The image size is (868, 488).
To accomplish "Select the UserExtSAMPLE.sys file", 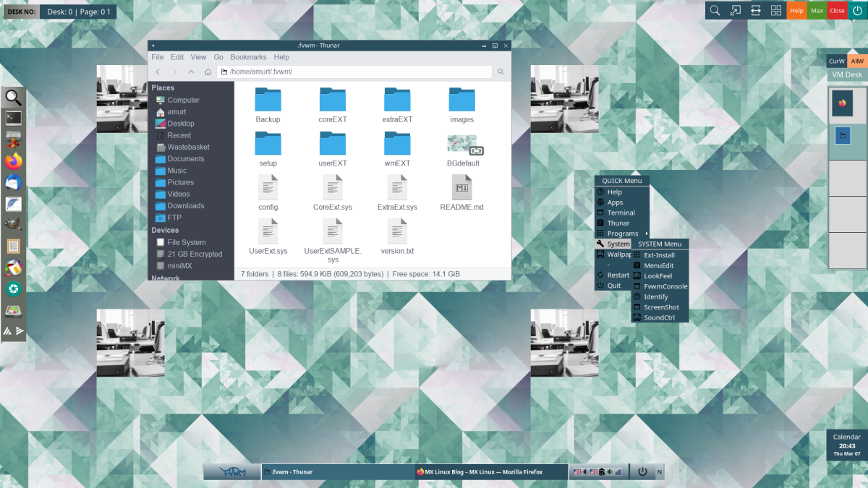I will [x=333, y=241].
